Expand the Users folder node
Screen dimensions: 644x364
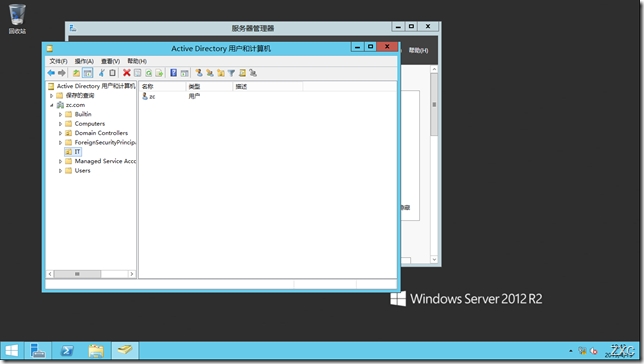point(60,171)
